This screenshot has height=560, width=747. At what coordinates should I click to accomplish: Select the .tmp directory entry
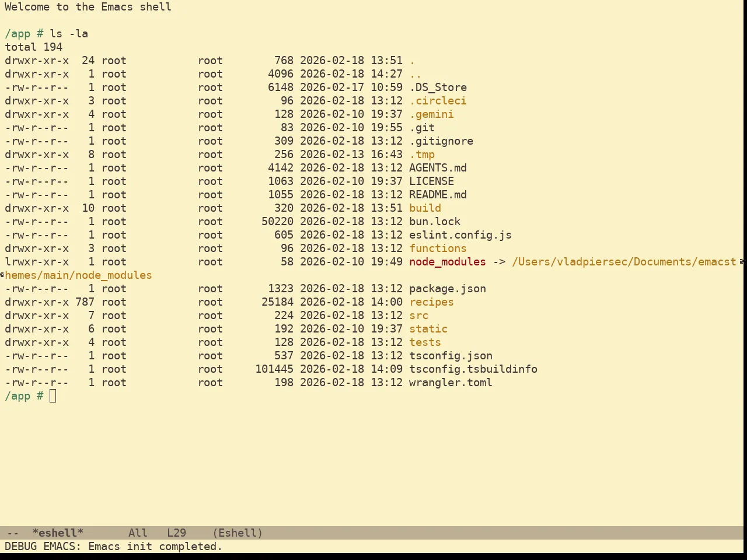(x=422, y=155)
